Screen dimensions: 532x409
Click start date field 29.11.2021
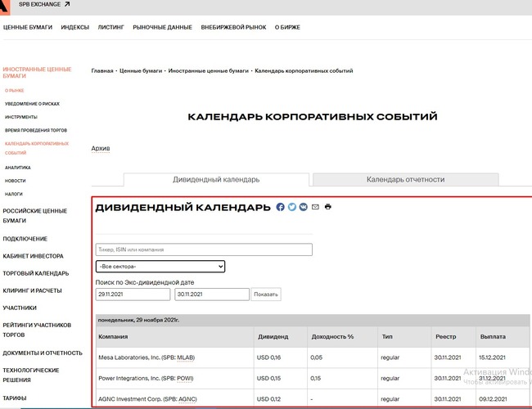tap(133, 294)
